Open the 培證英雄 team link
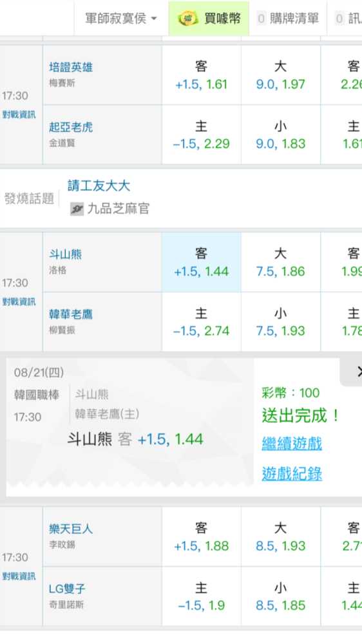362x644 pixels. pos(71,67)
